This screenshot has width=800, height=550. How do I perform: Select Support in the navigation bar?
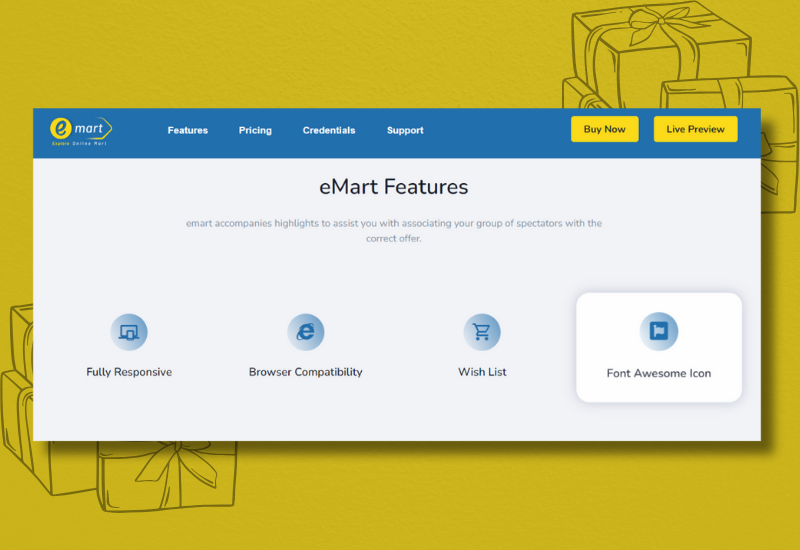click(405, 130)
